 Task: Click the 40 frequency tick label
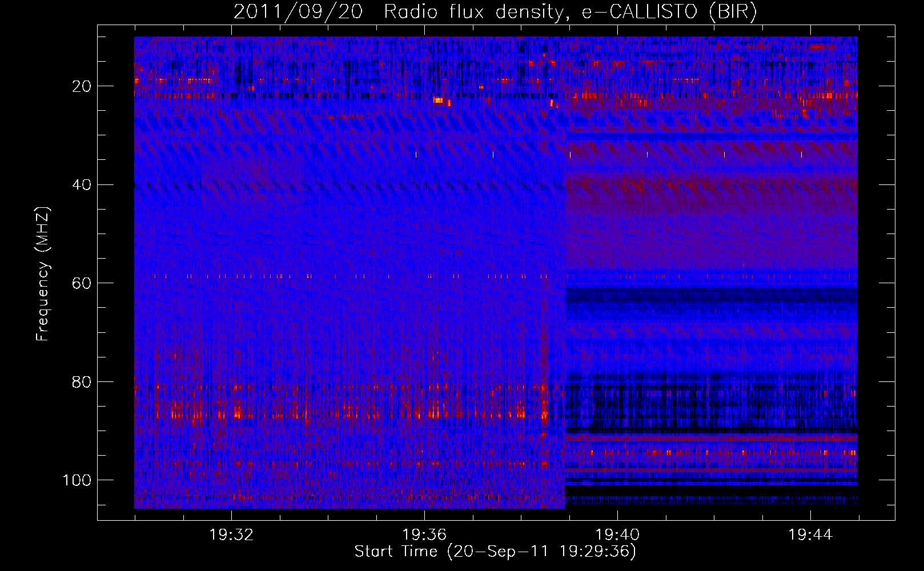pos(82,185)
